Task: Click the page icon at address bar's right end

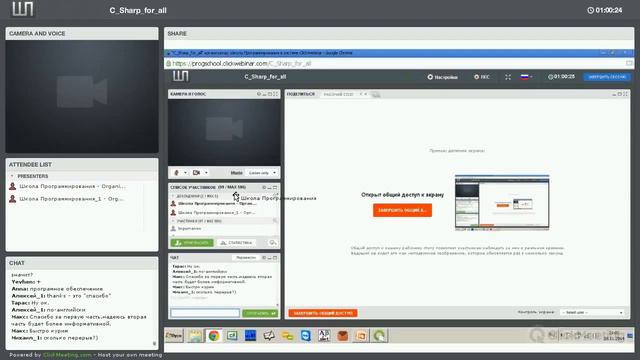Action: point(629,63)
